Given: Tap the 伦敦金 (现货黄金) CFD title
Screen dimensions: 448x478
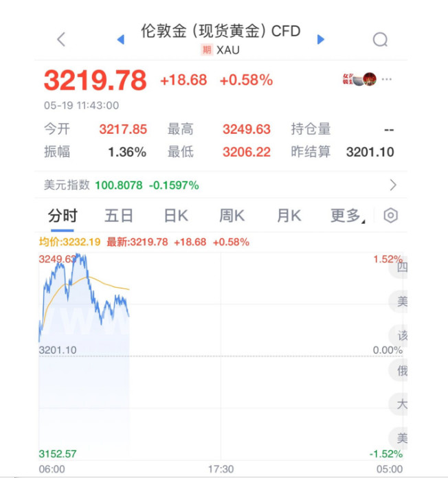Looking at the screenshot, I should (221, 32).
